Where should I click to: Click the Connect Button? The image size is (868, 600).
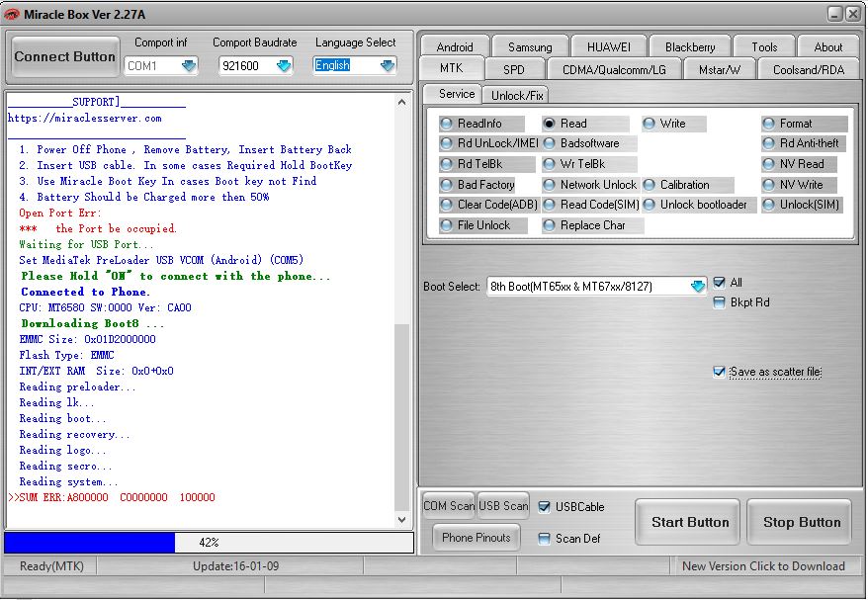click(x=65, y=56)
